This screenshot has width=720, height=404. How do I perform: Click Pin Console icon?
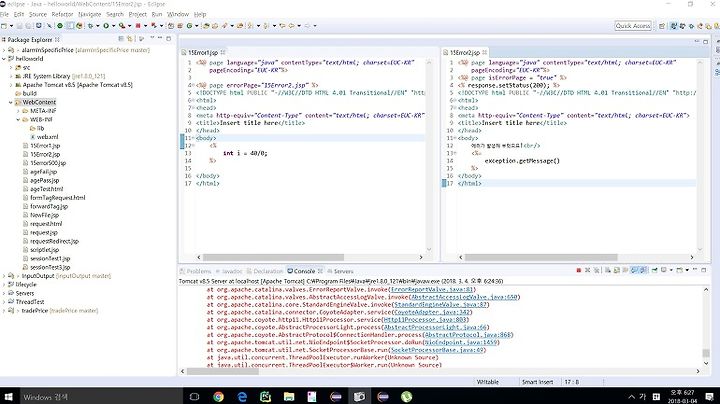[x=655, y=270]
